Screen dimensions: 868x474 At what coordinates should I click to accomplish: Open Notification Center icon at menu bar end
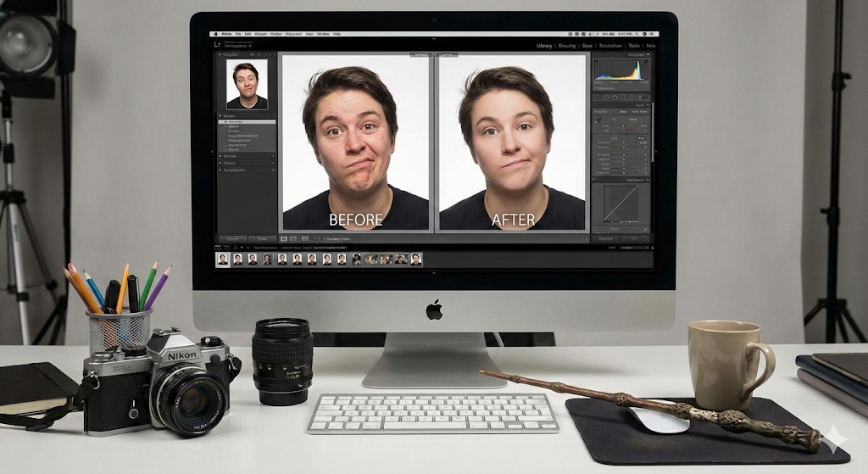(x=652, y=34)
